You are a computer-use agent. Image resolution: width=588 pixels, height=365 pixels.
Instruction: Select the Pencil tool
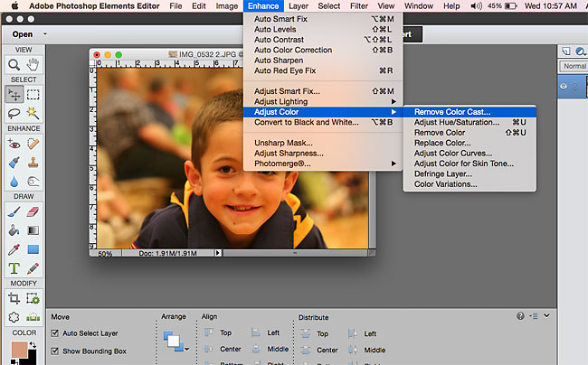pos(33,268)
